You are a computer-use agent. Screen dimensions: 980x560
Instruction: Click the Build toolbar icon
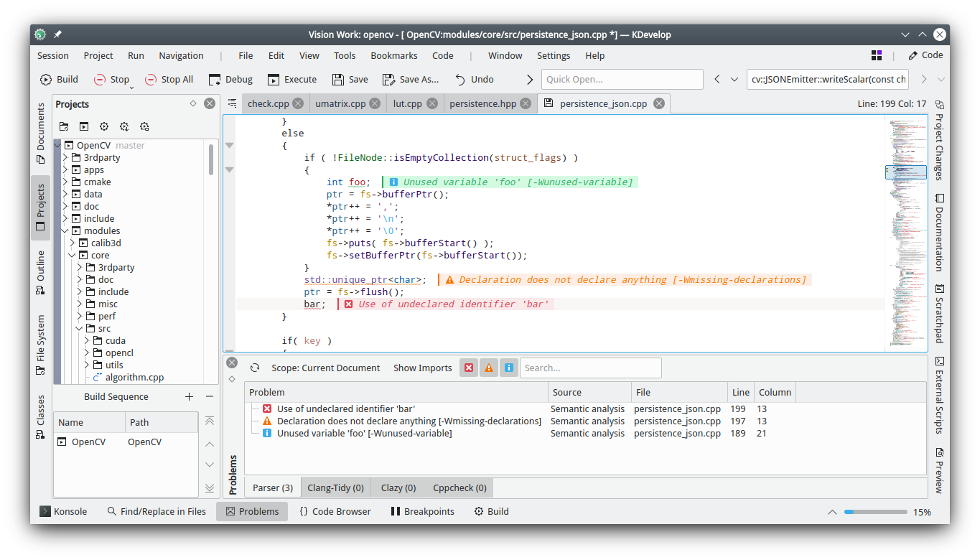click(46, 80)
